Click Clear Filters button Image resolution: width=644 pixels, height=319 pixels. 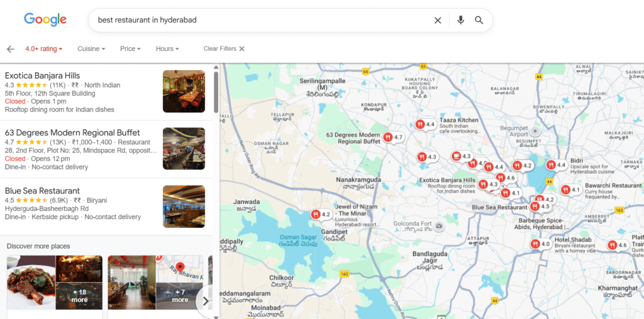[x=224, y=49]
